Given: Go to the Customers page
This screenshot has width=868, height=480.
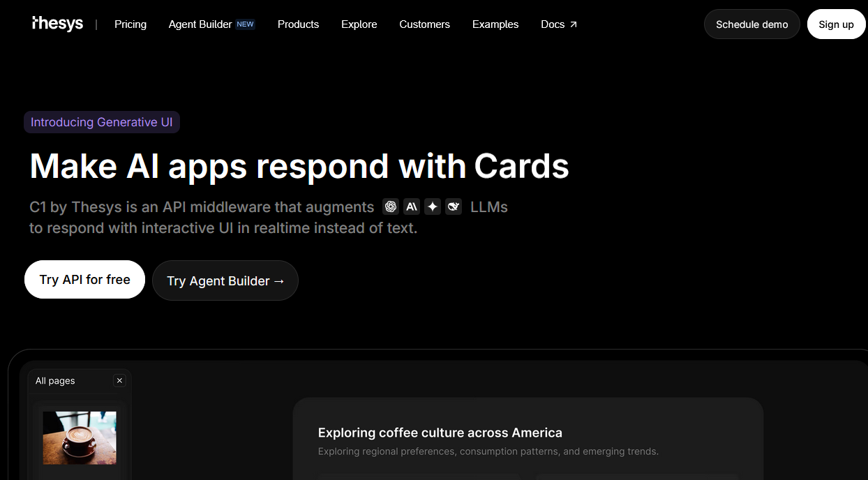Looking at the screenshot, I should click(x=424, y=24).
